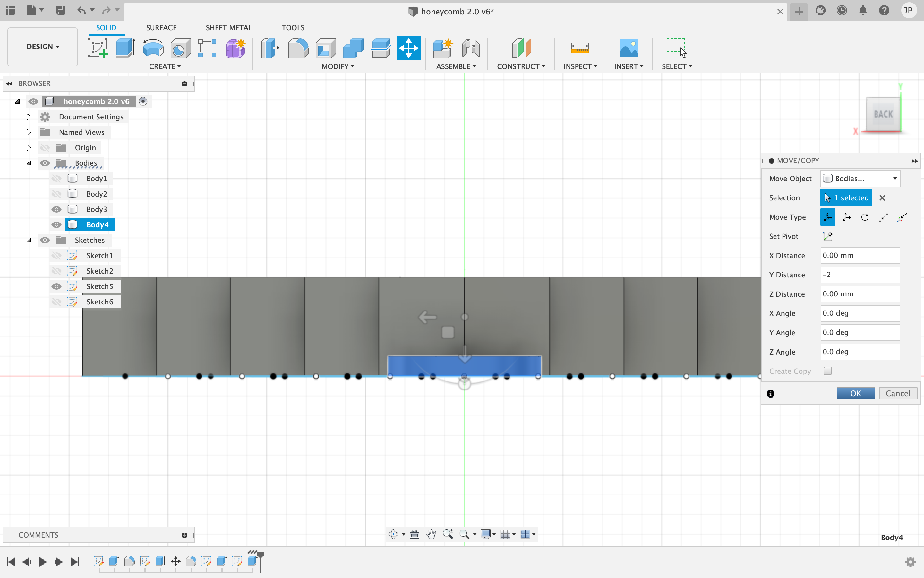Select the Combine tool
Screen dimensions: 924x578
coord(353,48)
